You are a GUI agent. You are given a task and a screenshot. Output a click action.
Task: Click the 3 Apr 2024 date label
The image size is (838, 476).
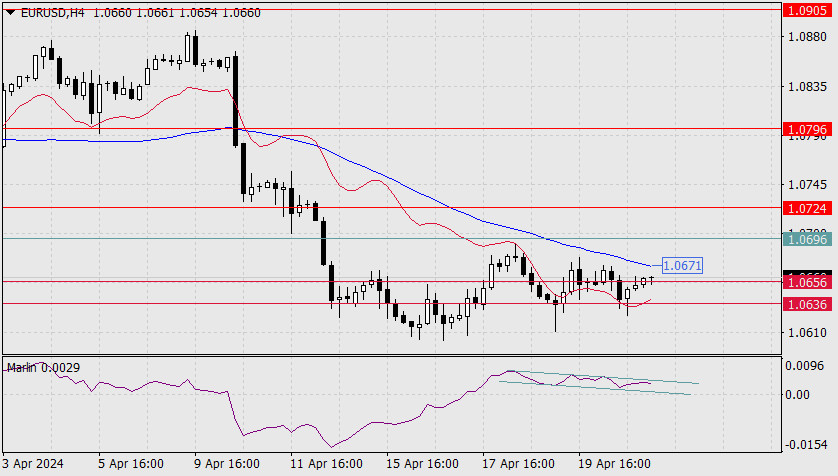pos(33,463)
